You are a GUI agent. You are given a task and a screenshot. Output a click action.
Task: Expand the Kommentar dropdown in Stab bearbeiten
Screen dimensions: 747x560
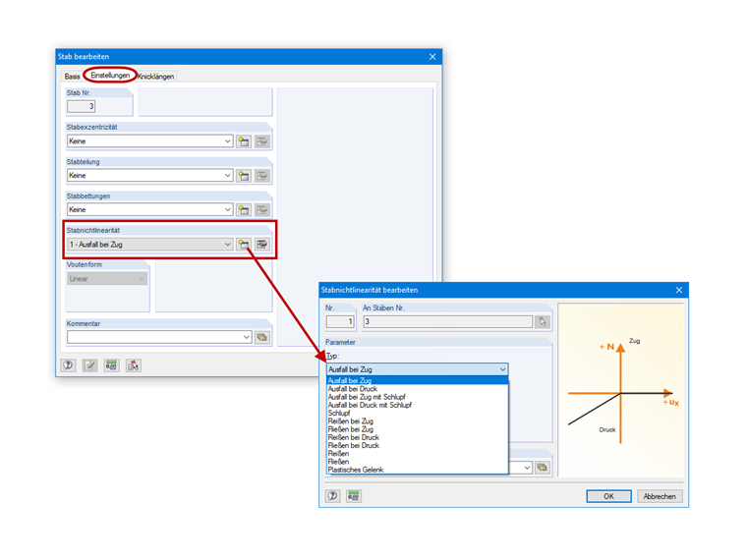click(x=247, y=337)
